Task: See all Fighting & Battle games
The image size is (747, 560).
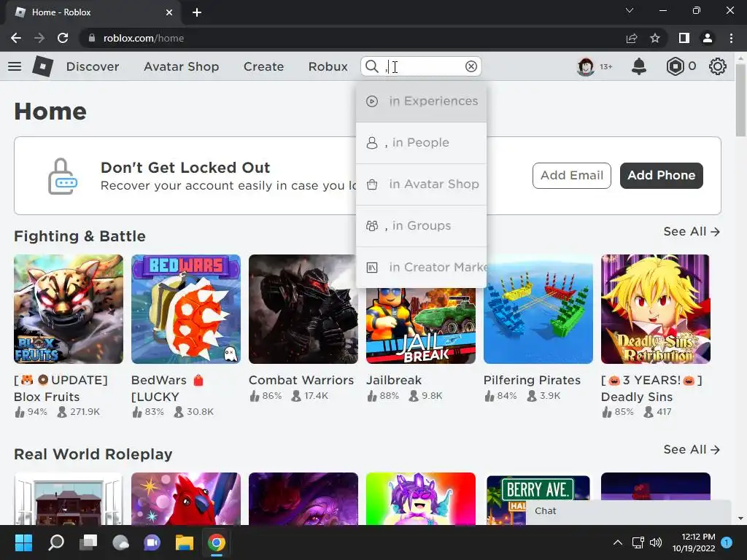Action: (x=692, y=231)
